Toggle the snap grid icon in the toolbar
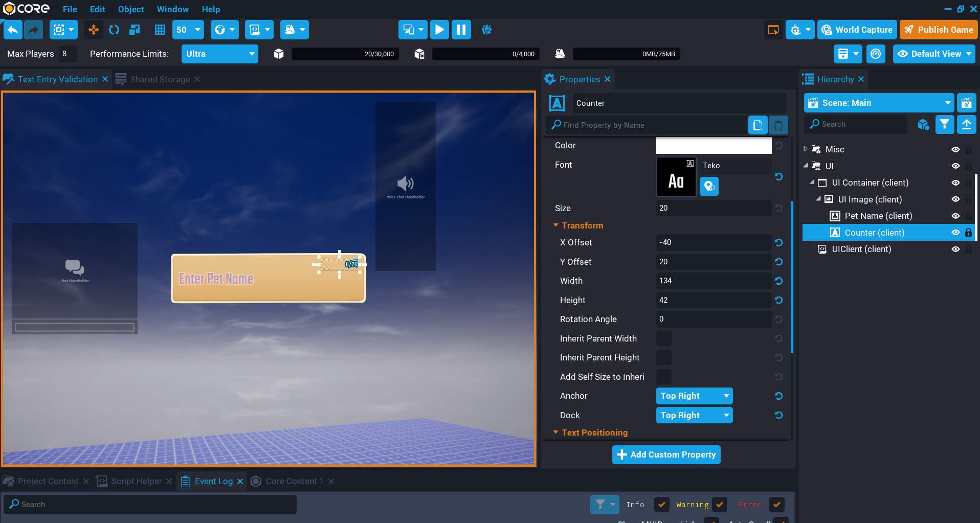Screen dimensions: 980x523 (x=160, y=30)
